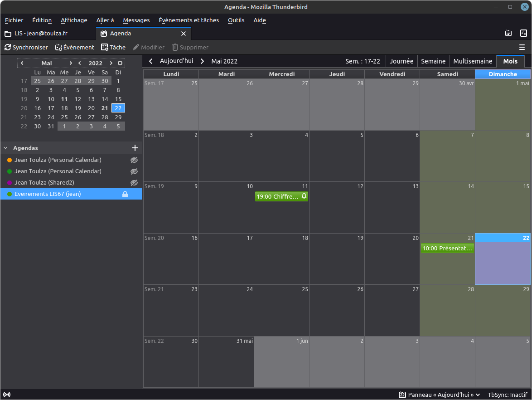Screen dimensions: 532x400
Task: Click the folder icon on mail tab
Action: click(x=8, y=33)
